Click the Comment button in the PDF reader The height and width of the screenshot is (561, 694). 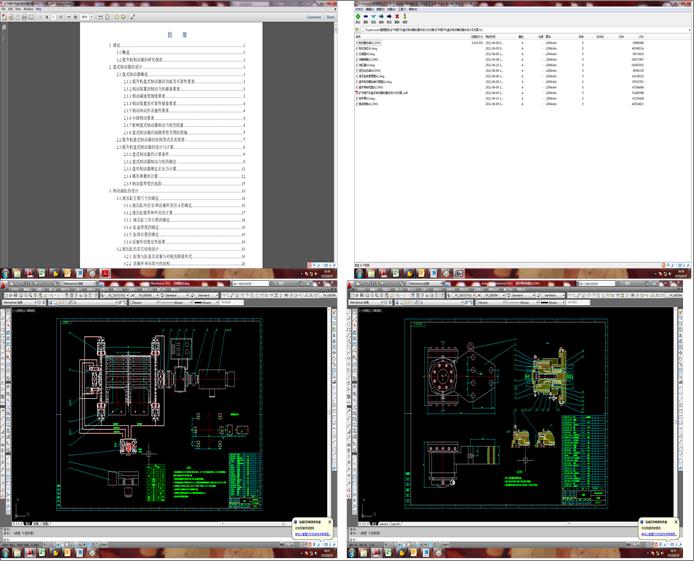point(313,17)
